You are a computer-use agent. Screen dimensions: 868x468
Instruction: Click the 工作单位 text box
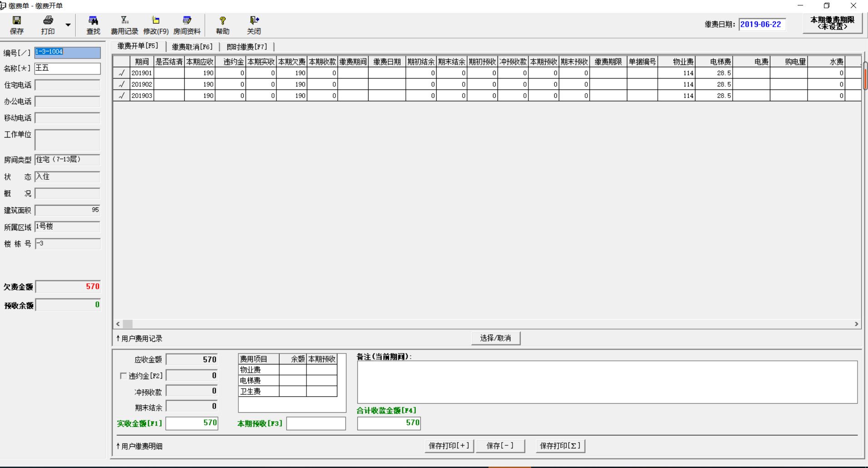coord(68,140)
